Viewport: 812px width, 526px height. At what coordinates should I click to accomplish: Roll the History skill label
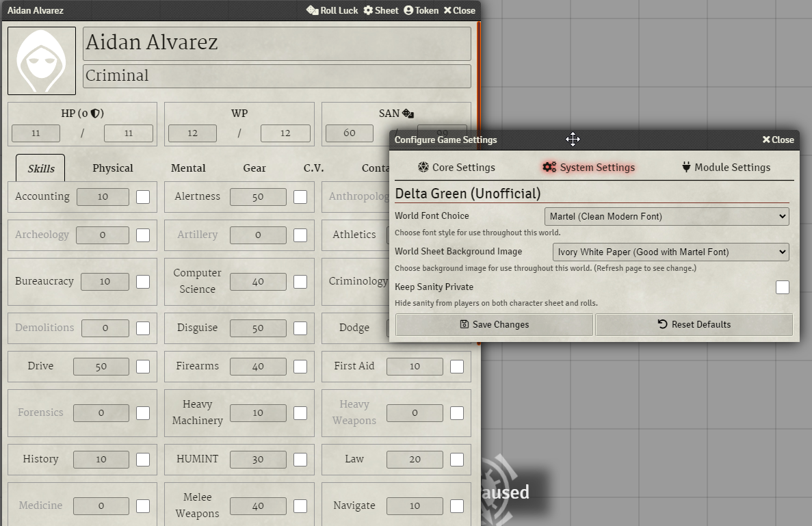coord(40,459)
